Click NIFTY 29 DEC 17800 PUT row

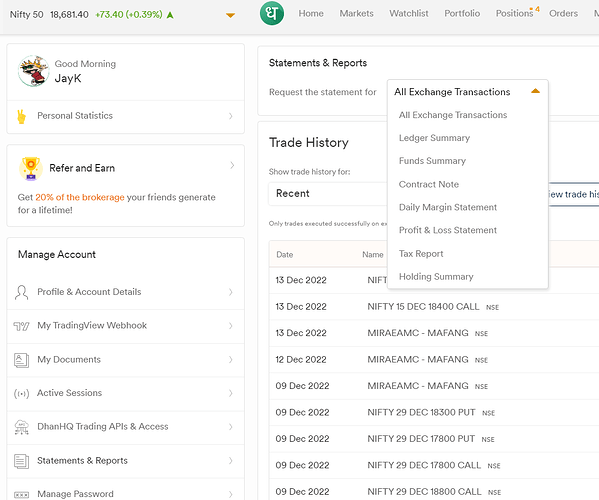pyautogui.click(x=434, y=439)
